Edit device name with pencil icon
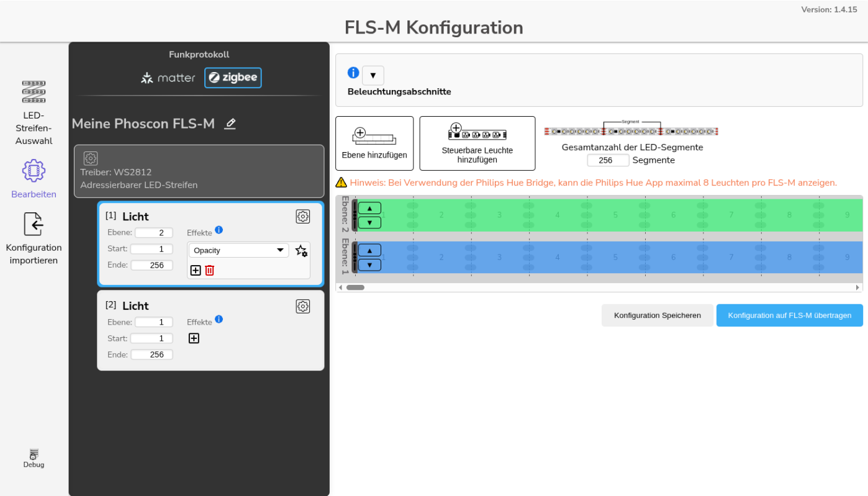The image size is (868, 496). coord(230,124)
